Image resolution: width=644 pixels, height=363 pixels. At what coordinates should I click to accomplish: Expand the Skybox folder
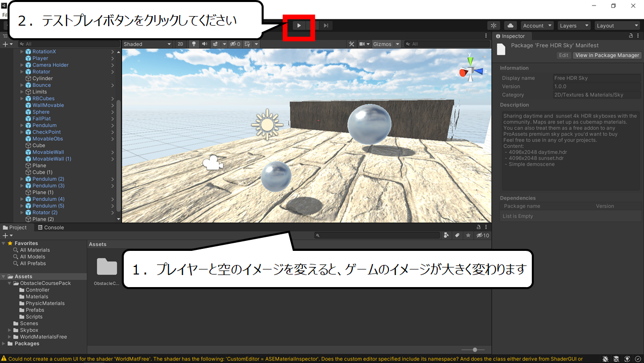(10, 330)
